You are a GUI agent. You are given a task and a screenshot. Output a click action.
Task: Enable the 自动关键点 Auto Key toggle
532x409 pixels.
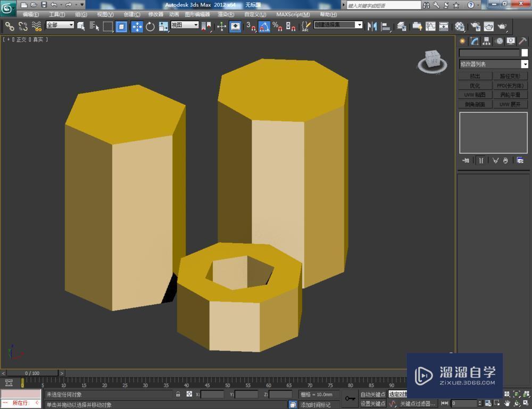point(374,394)
